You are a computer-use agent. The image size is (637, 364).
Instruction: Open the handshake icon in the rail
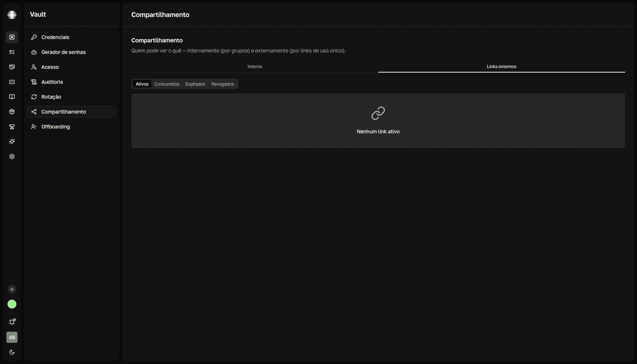(x=12, y=67)
